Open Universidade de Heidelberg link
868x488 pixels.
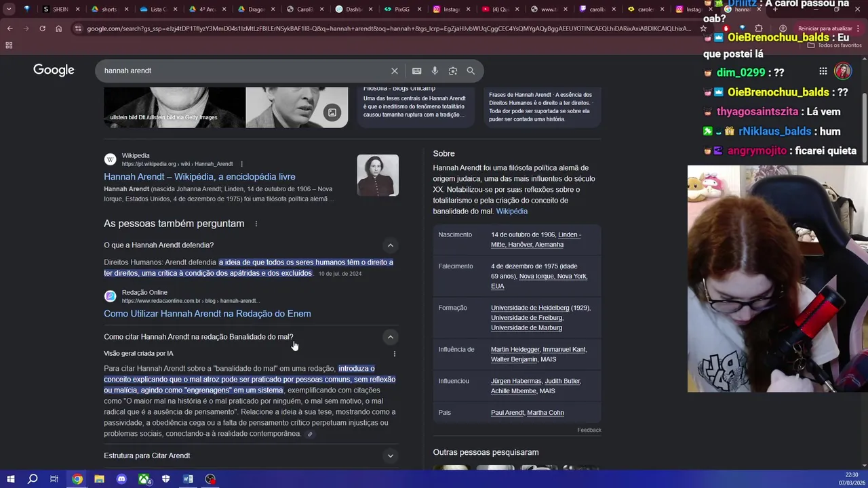click(530, 308)
